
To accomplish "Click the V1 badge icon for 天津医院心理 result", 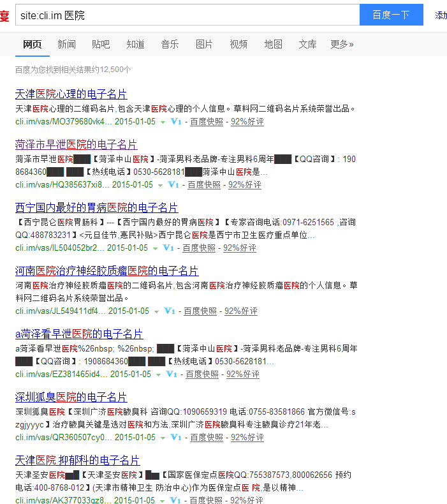I will point(176,121).
